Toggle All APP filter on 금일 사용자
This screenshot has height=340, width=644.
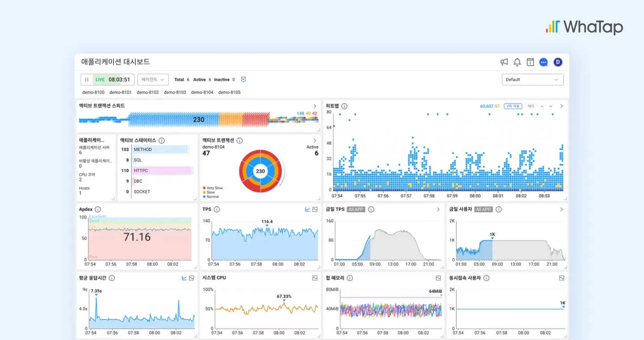point(483,209)
